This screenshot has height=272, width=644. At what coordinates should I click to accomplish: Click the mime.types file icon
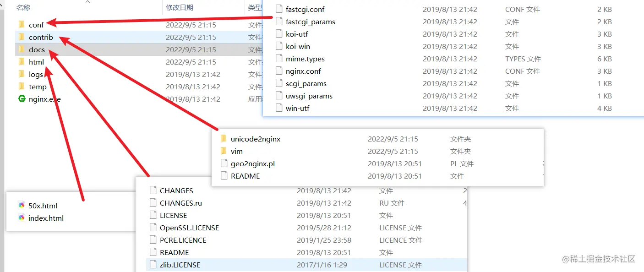point(278,59)
